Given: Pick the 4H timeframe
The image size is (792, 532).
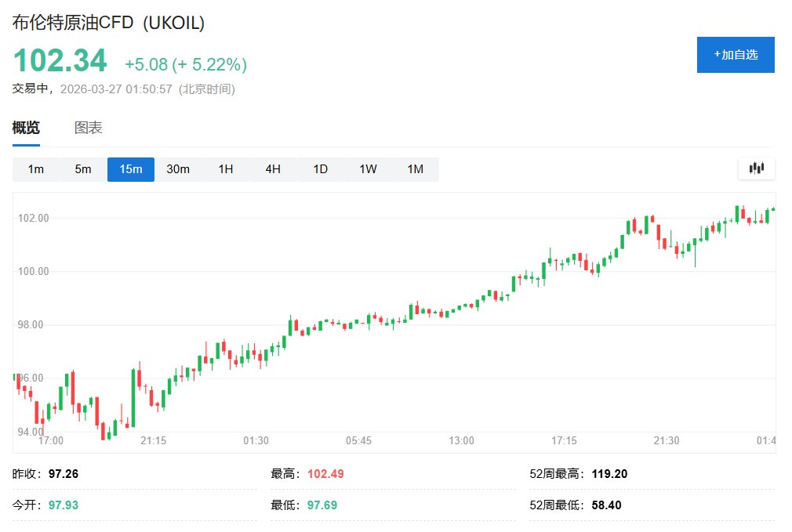Looking at the screenshot, I should [x=273, y=169].
